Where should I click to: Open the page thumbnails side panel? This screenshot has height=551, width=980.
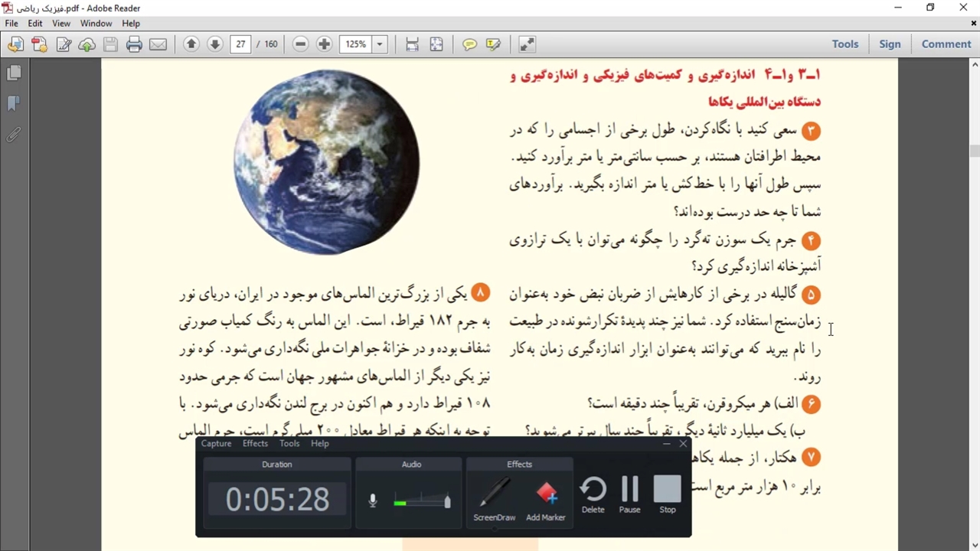pyautogui.click(x=14, y=73)
